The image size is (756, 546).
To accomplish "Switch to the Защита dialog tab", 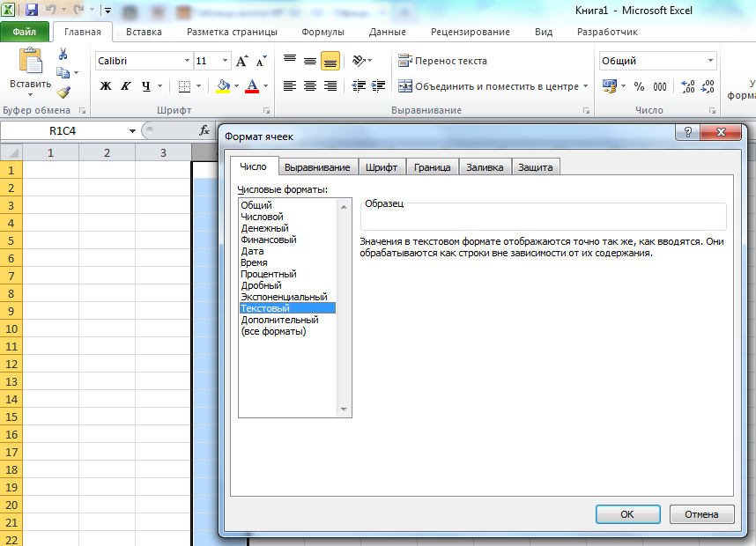I will 535,167.
